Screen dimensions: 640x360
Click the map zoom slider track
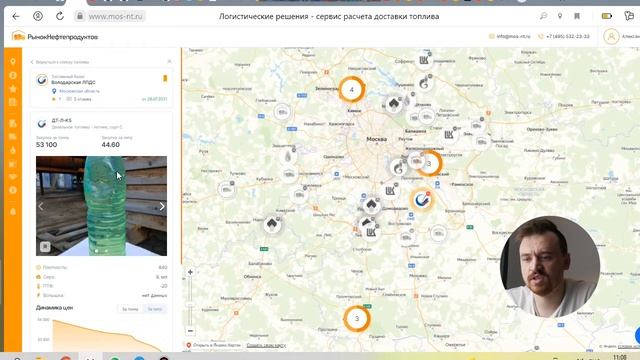coord(190,302)
